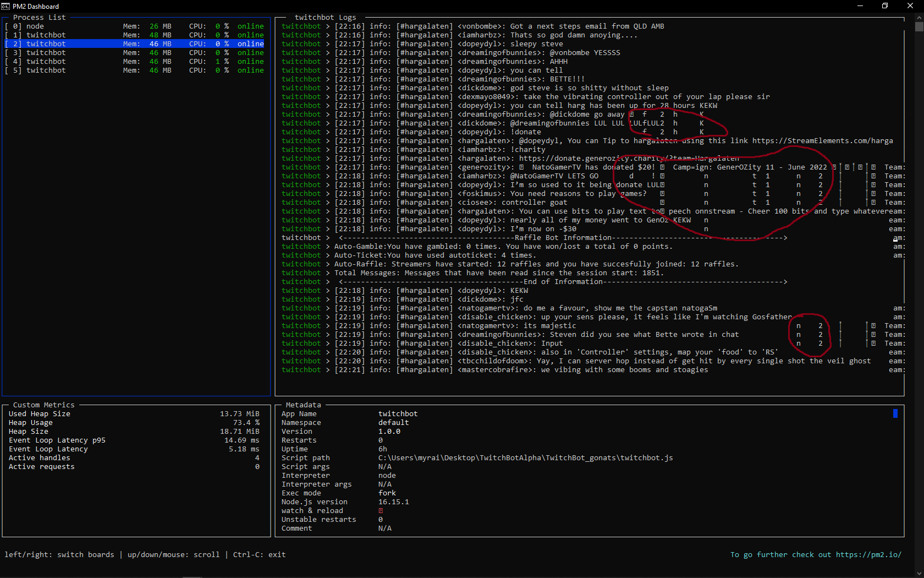Click the Metadata panel header
The image size is (924, 578).
click(x=303, y=405)
